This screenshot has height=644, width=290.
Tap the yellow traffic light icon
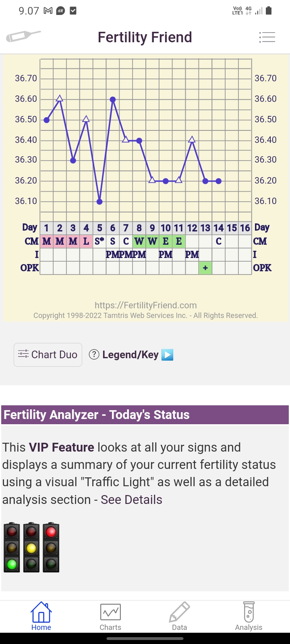pos(31,547)
